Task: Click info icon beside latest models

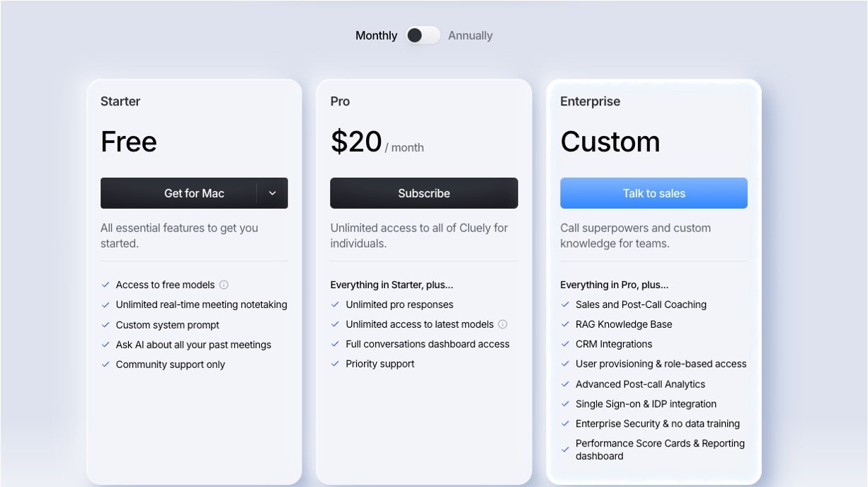Action: (x=503, y=324)
